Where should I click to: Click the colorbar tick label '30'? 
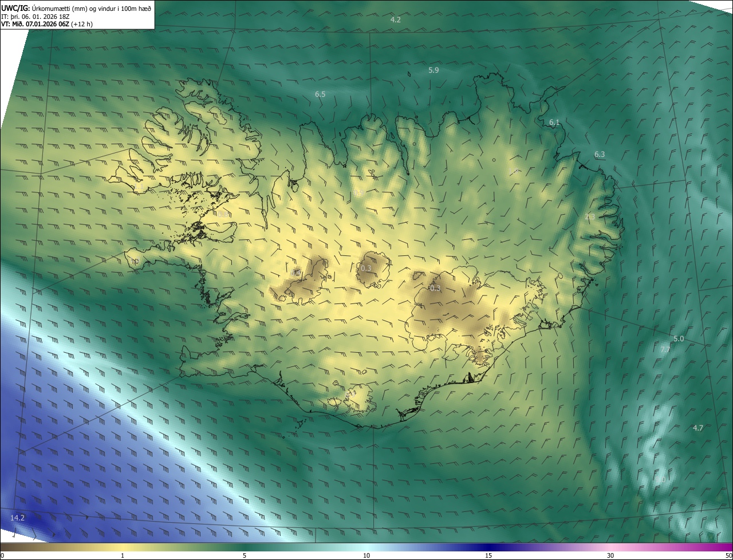click(610, 555)
